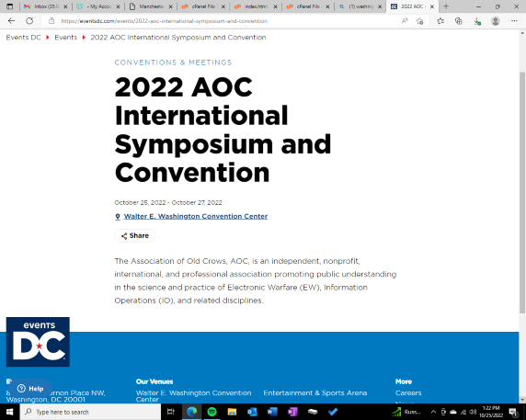Image resolution: width=526 pixels, height=420 pixels.
Task: Click the Windows search box
Action: click(x=90, y=412)
